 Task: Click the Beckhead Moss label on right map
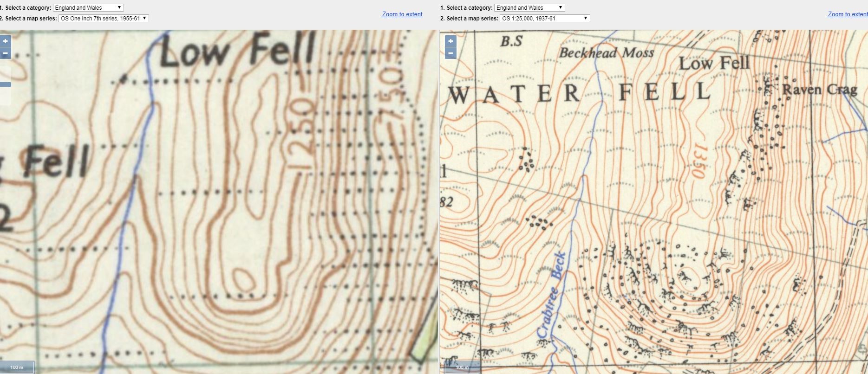pos(606,53)
